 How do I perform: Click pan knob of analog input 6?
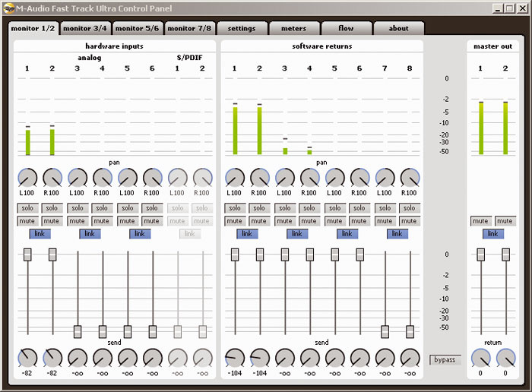[x=153, y=177]
